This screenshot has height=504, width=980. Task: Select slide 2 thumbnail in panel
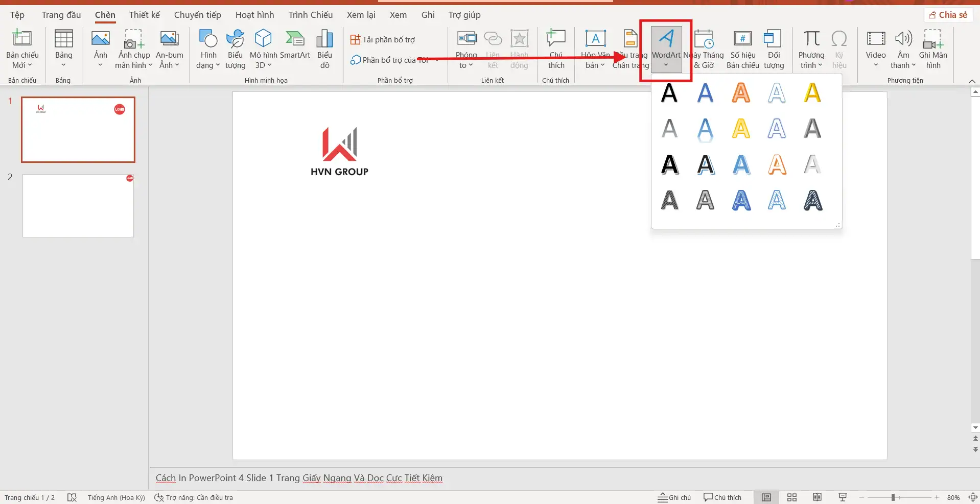77,205
